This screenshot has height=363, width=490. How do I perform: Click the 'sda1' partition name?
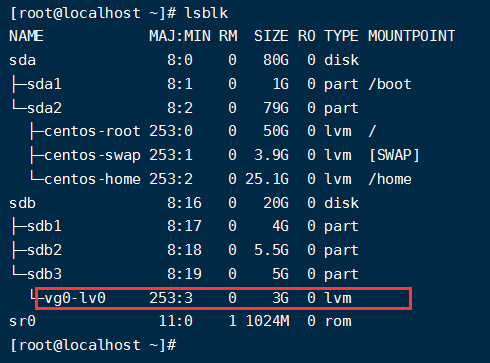(44, 84)
